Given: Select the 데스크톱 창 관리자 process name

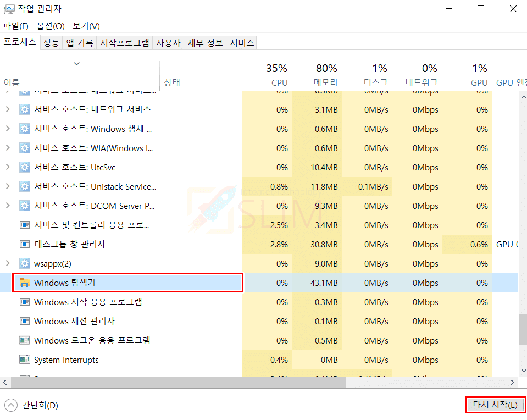Looking at the screenshot, I should point(70,244).
